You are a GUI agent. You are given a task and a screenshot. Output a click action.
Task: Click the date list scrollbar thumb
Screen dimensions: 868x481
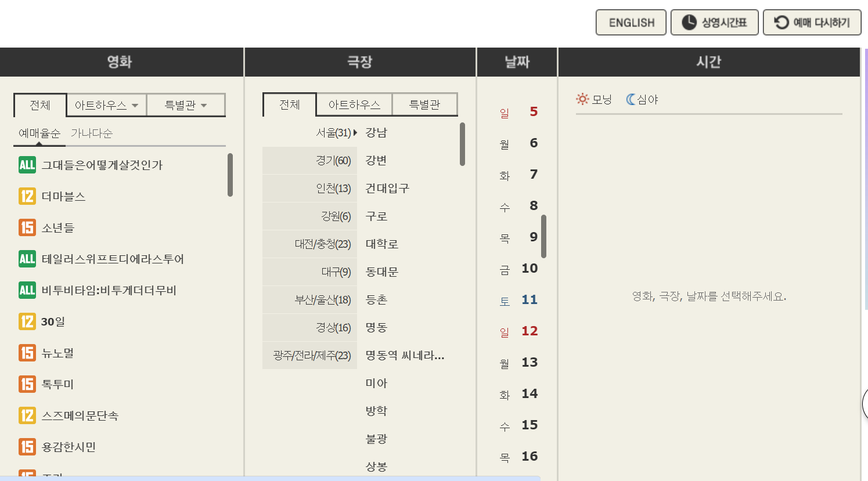(x=544, y=236)
